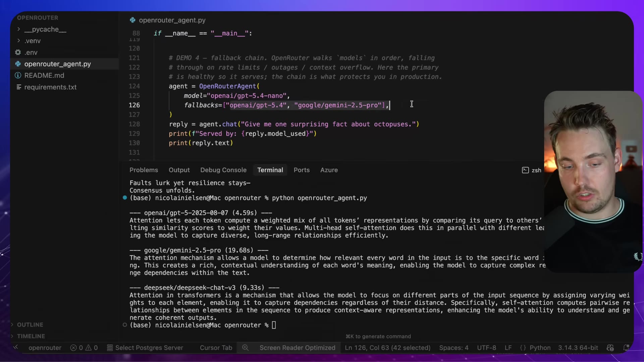Click Screen Reader Optimized status item
Image resolution: width=644 pixels, height=362 pixels.
[297, 348]
